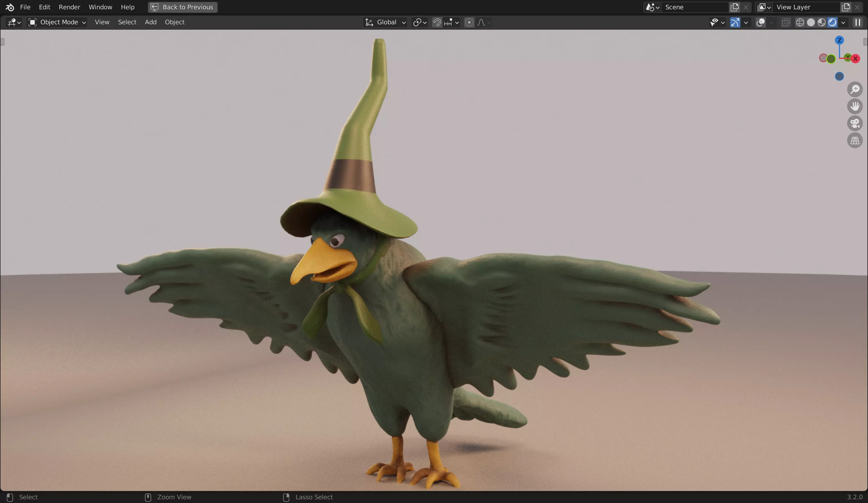The width and height of the screenshot is (868, 503).
Task: Open the Object Mode dropdown
Action: [x=57, y=22]
